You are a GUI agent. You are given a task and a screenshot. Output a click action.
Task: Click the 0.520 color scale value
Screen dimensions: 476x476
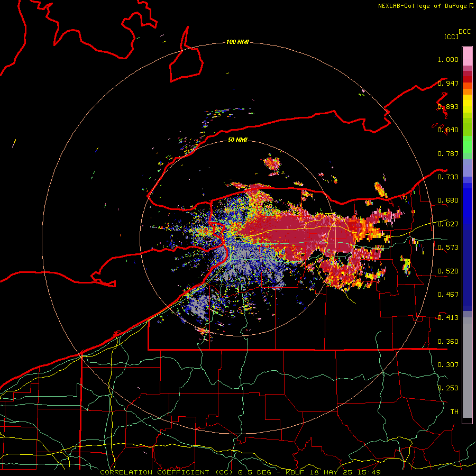click(448, 271)
